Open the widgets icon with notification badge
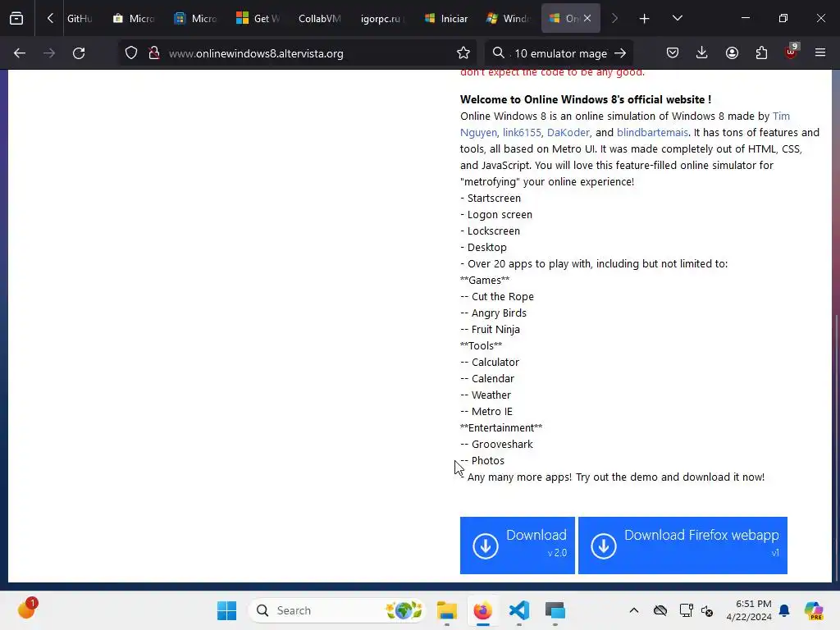Image resolution: width=840 pixels, height=630 pixels. [27, 608]
